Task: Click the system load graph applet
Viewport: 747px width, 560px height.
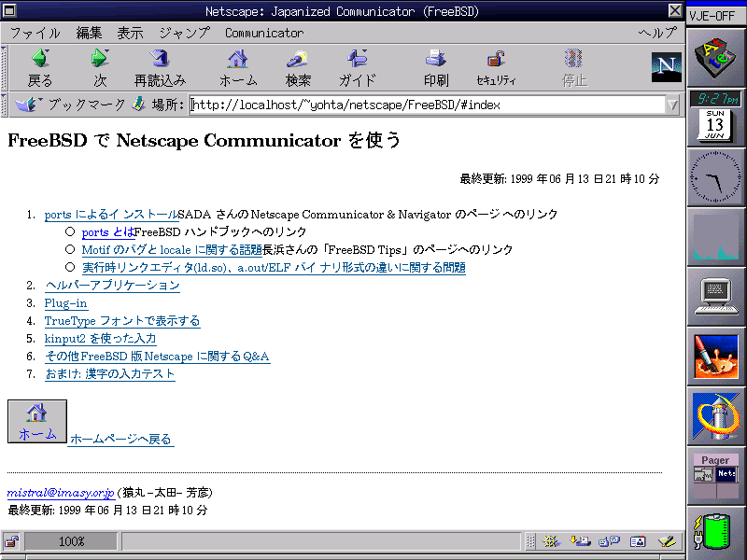Action: pos(715,237)
